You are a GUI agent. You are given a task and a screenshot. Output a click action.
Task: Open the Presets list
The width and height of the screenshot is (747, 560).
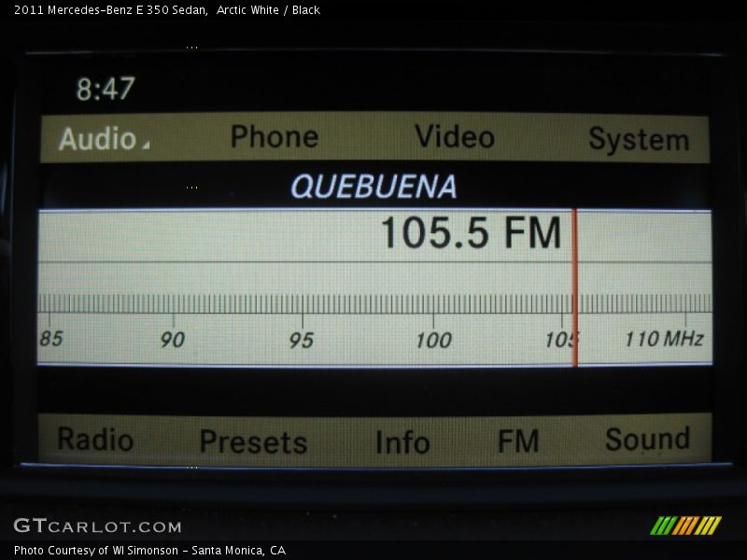tap(253, 442)
